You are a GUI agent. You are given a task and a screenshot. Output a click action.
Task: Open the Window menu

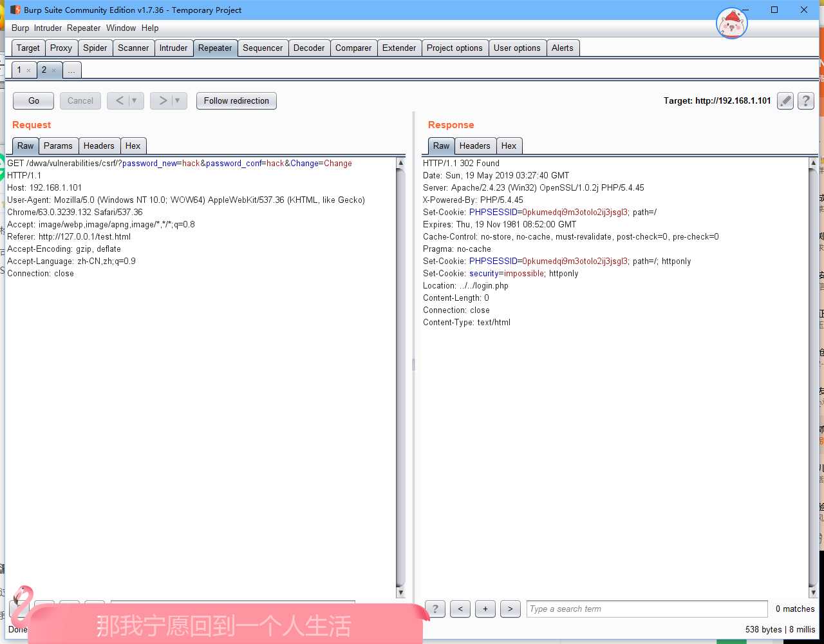coord(121,28)
